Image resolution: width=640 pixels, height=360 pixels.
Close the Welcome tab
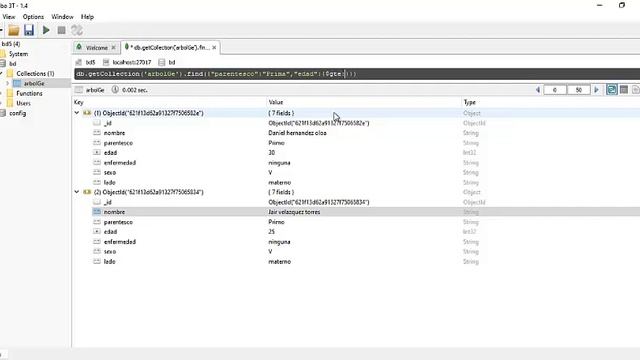114,48
